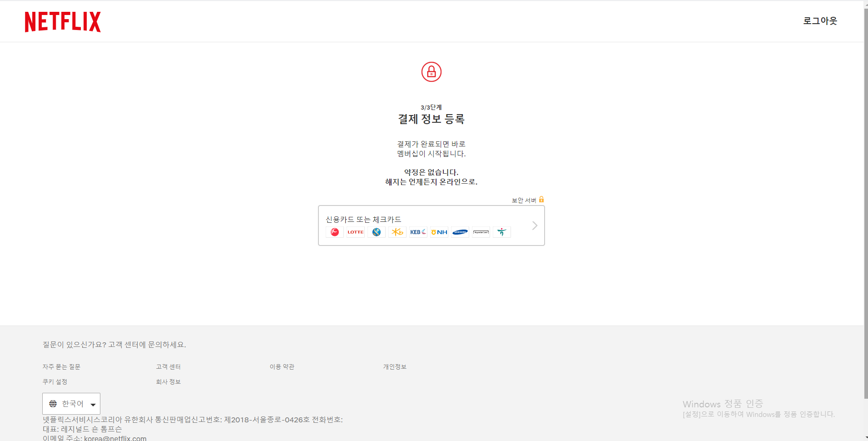The image size is (868, 441).
Task: Select the Shinhan card logo
Action: (x=377, y=232)
